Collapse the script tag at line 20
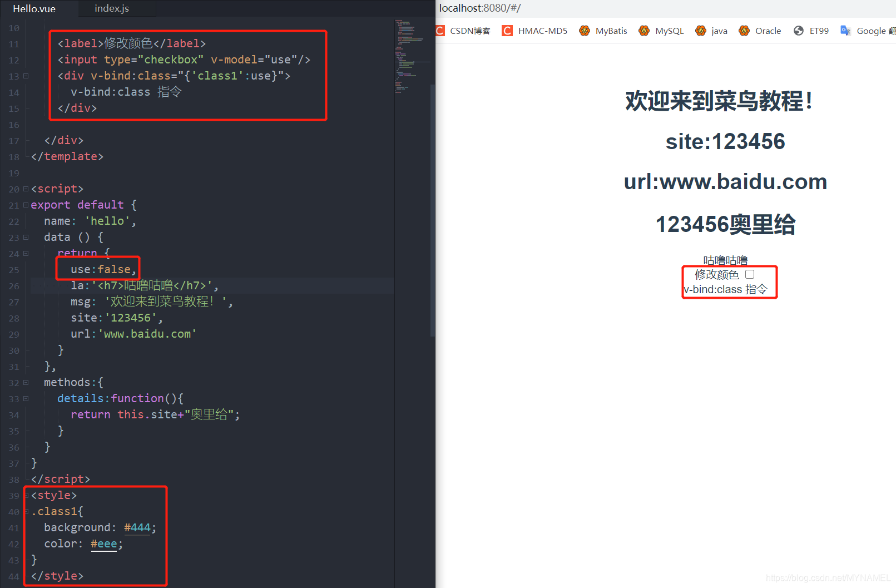The image size is (896, 588). coord(26,189)
